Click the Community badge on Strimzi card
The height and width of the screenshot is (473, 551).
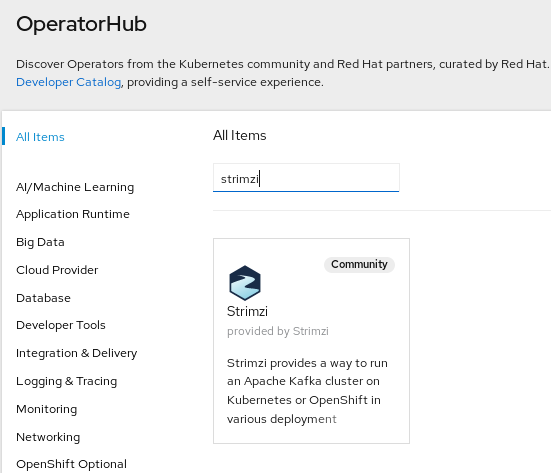click(x=359, y=264)
